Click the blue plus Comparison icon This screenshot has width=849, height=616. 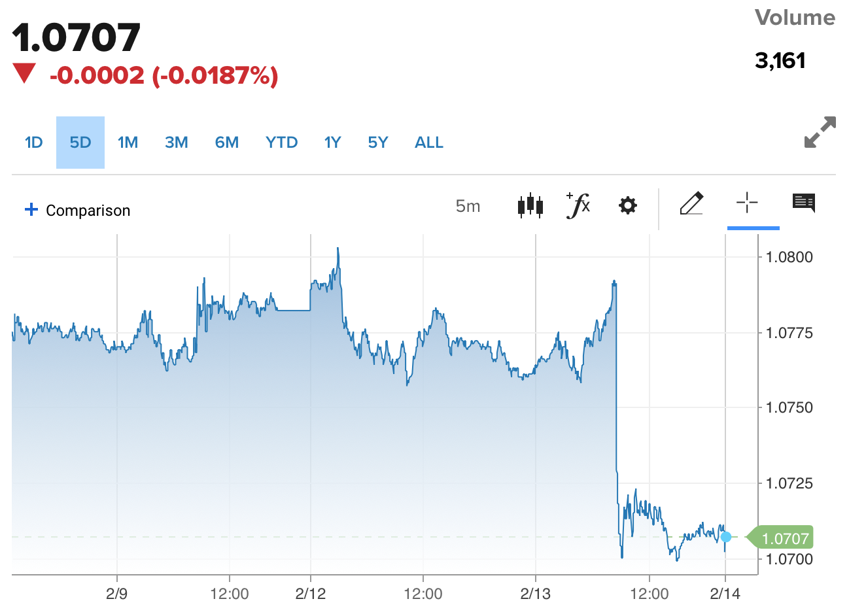click(x=31, y=210)
